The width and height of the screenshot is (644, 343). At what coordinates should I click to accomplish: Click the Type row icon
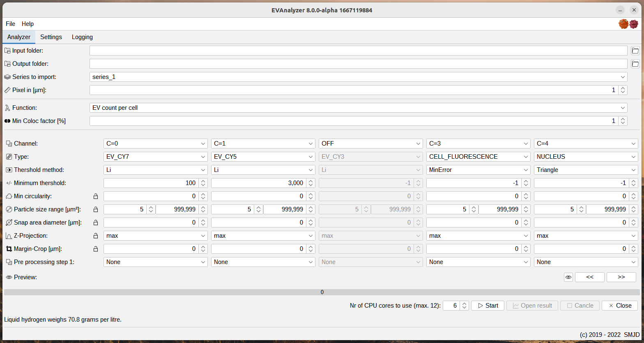[9, 157]
